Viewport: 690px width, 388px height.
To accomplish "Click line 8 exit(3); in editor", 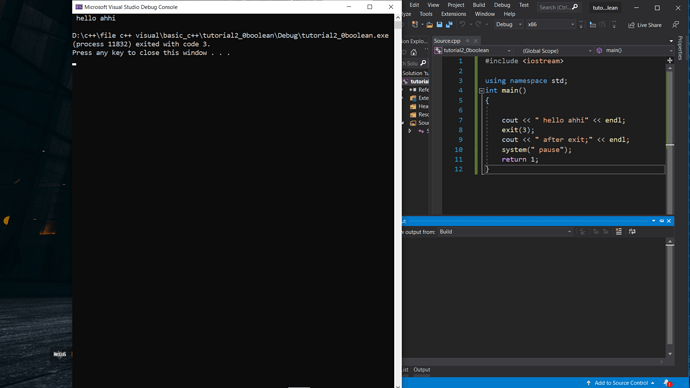I will [x=518, y=130].
